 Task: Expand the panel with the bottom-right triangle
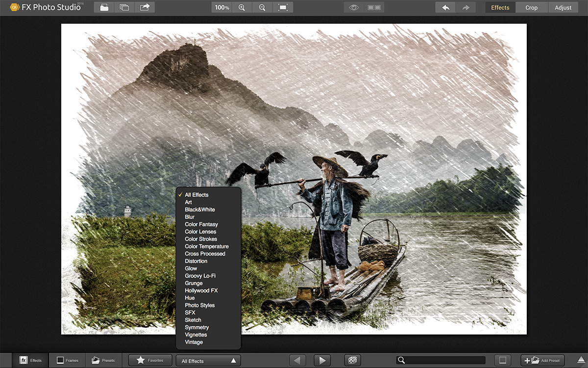pos(581,361)
